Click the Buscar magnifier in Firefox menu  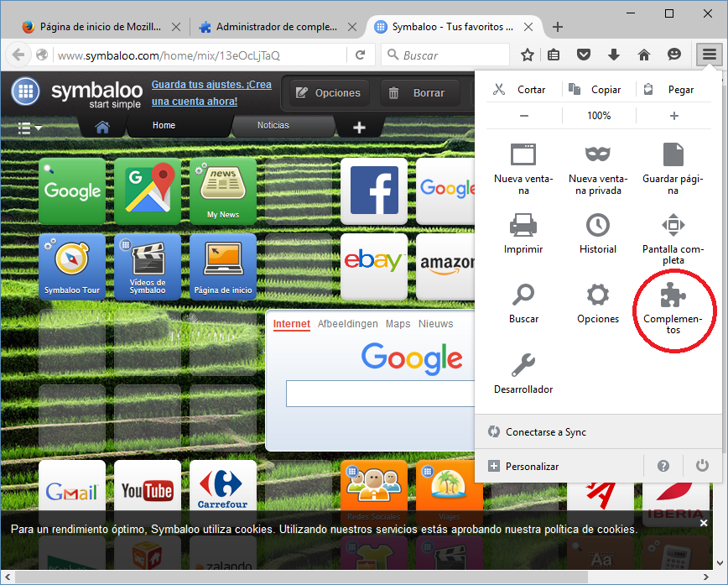pyautogui.click(x=523, y=304)
